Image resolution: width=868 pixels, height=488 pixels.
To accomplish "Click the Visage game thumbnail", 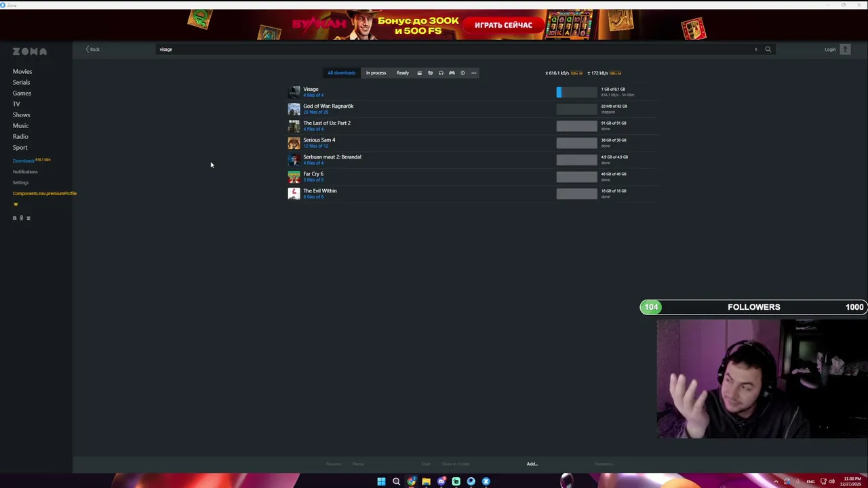I will point(294,92).
